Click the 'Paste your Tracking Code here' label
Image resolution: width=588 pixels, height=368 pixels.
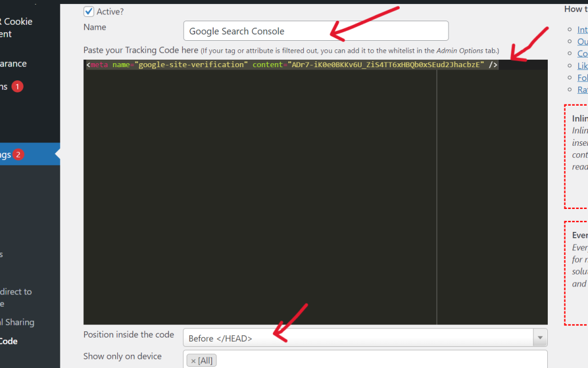(x=141, y=50)
